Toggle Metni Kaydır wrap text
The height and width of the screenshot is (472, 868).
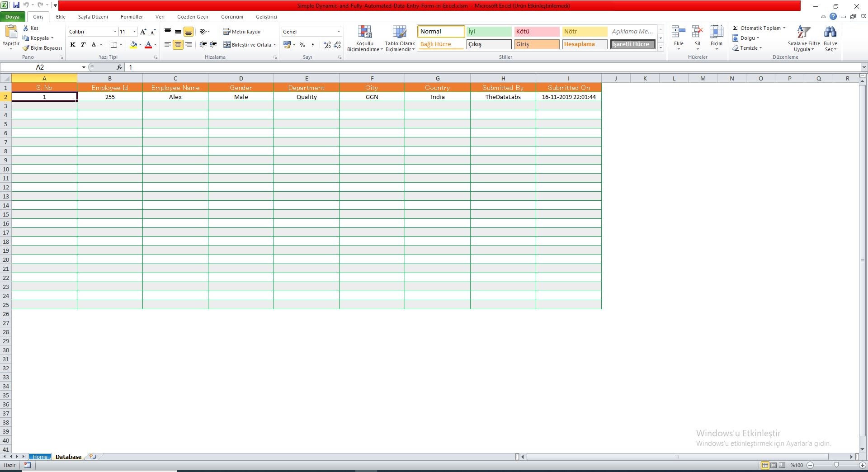tap(242, 32)
